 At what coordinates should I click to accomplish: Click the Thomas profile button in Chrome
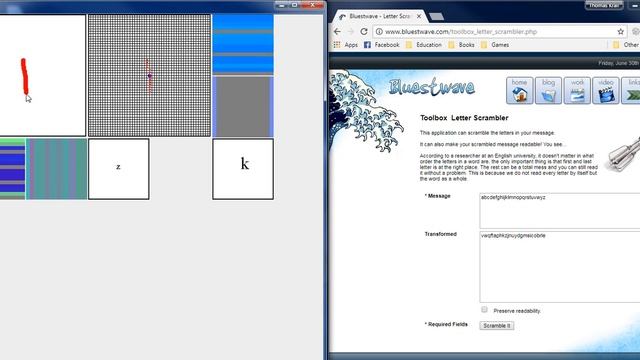point(604,5)
